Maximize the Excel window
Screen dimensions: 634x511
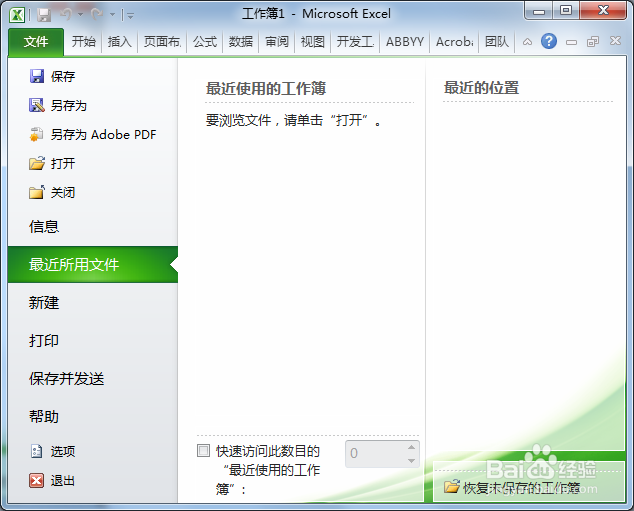coord(566,11)
